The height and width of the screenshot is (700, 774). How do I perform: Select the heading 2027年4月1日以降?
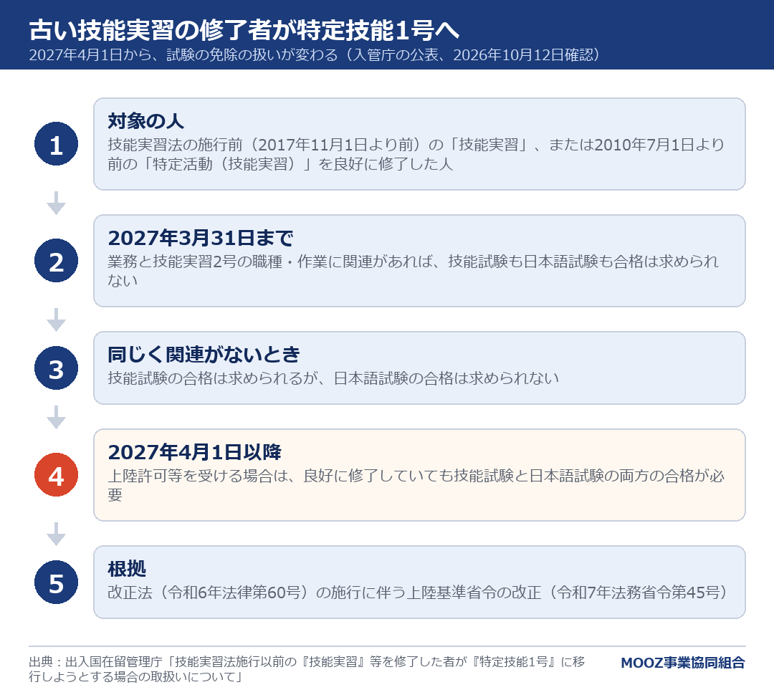[194, 452]
